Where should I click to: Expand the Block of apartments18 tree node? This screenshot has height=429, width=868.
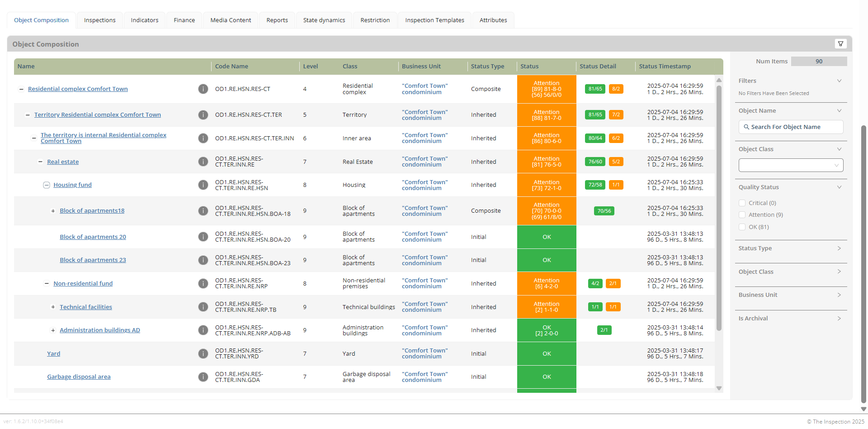(53, 211)
